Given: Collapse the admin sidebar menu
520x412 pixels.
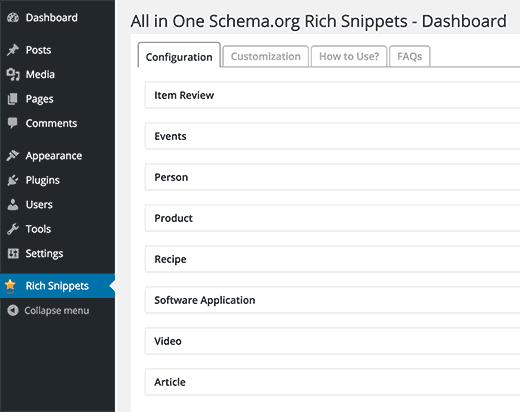Looking at the screenshot, I should pyautogui.click(x=48, y=310).
